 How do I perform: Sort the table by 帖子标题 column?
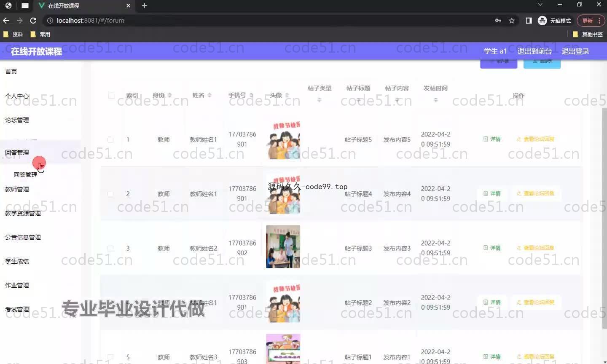pyautogui.click(x=358, y=100)
